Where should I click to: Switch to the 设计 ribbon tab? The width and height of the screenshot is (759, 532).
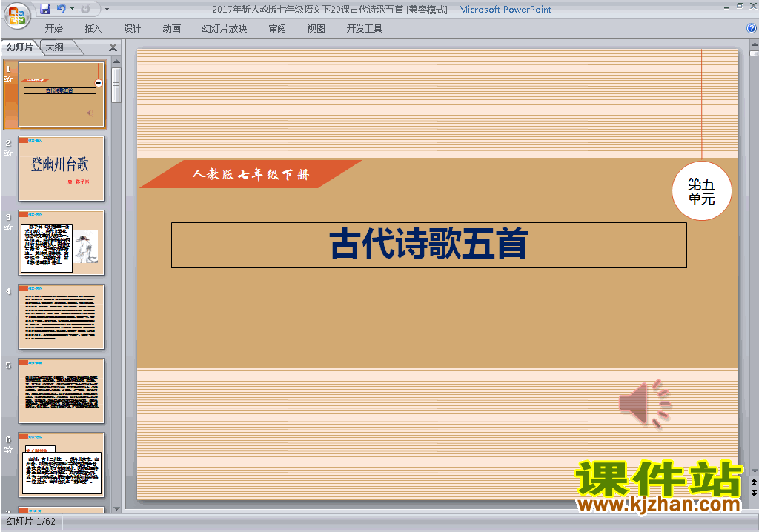132,29
